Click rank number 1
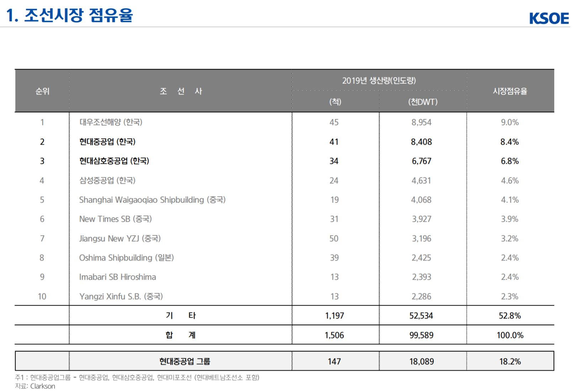The image size is (576, 392). pos(42,122)
